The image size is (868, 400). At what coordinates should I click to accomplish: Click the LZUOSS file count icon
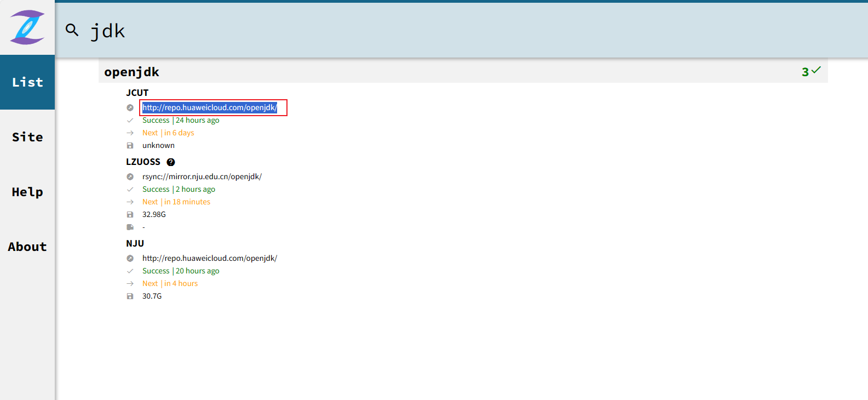(130, 227)
